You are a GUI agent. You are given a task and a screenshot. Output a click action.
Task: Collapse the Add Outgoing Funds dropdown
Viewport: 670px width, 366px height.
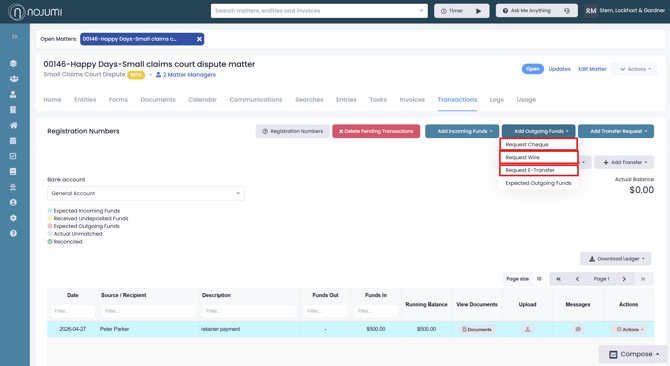pos(538,131)
